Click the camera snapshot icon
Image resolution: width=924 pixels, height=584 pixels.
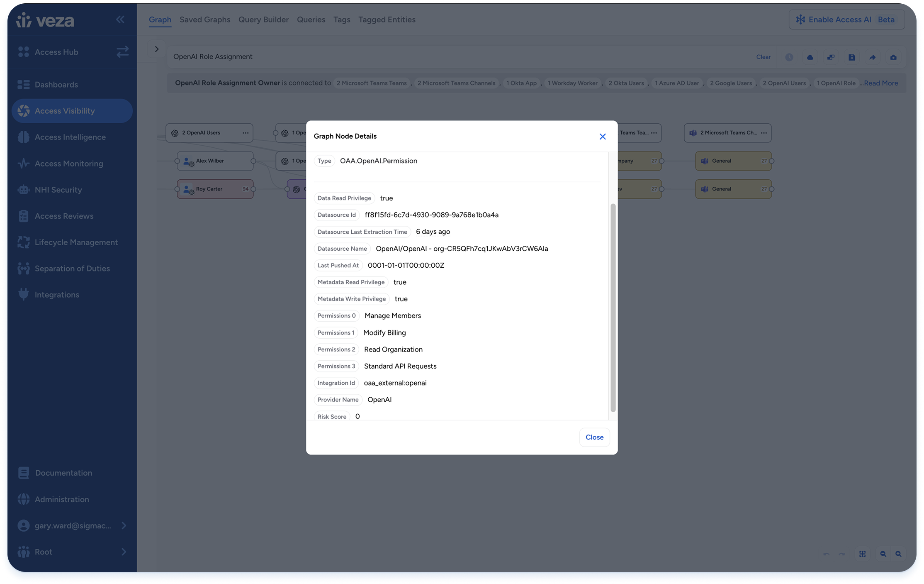(x=893, y=57)
